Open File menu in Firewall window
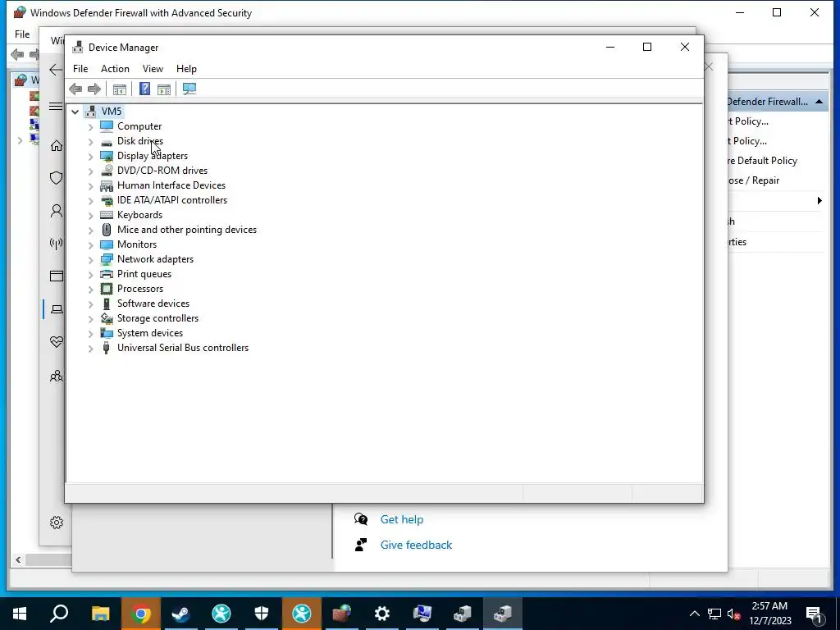840x630 pixels. tap(22, 34)
